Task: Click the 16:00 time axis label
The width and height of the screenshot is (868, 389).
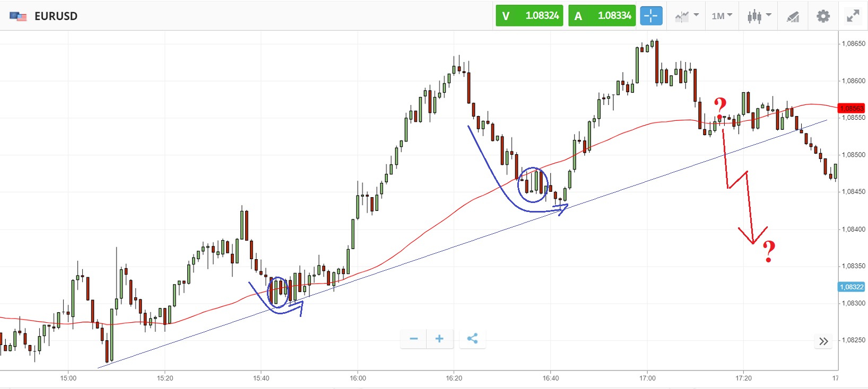Action: (x=358, y=378)
